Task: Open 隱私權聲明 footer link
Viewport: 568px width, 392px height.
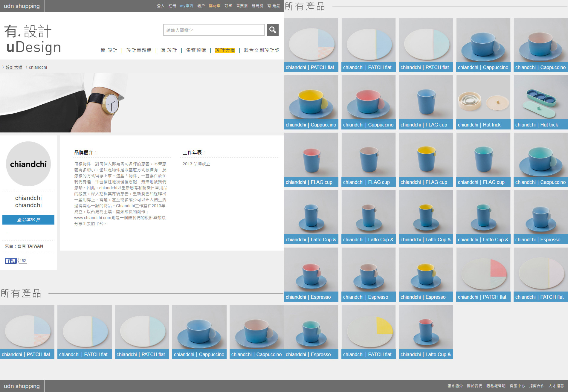Action: [x=496, y=386]
